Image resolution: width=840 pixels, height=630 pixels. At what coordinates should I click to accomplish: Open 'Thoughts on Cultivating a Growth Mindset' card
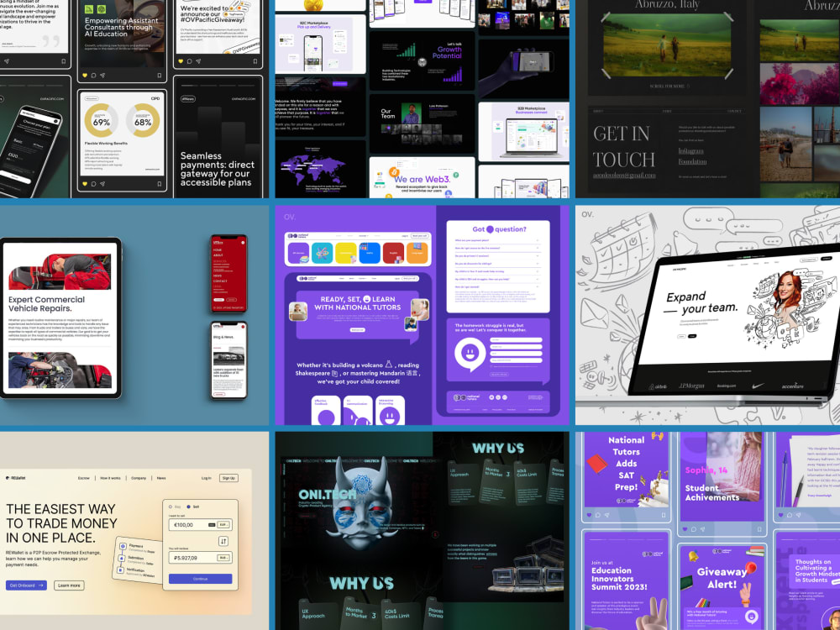tap(807, 580)
